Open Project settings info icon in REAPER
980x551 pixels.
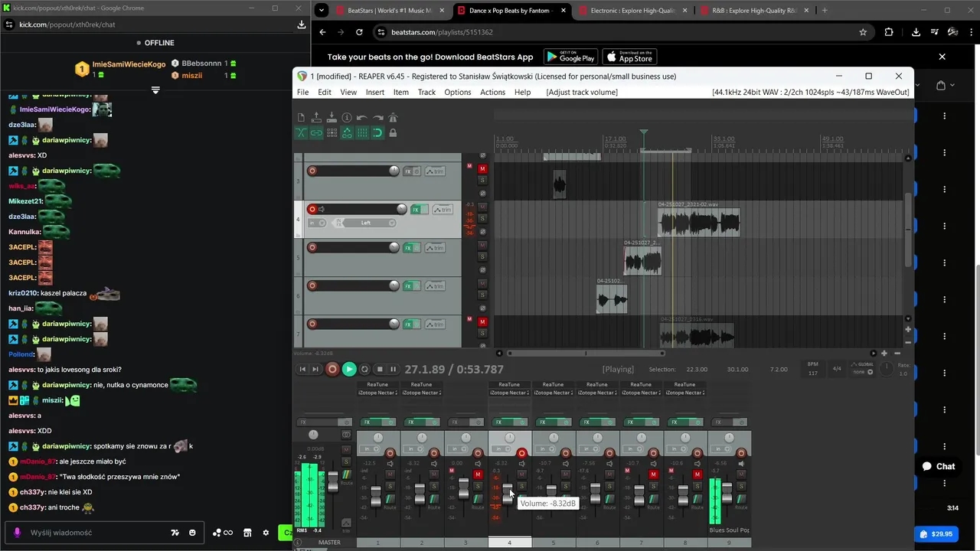(x=347, y=117)
